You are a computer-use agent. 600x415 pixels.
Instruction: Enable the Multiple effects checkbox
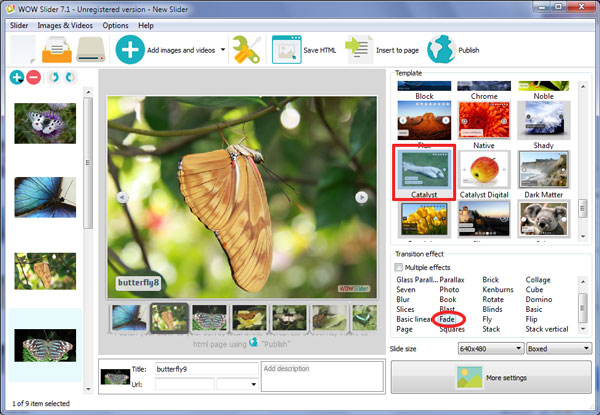point(398,267)
